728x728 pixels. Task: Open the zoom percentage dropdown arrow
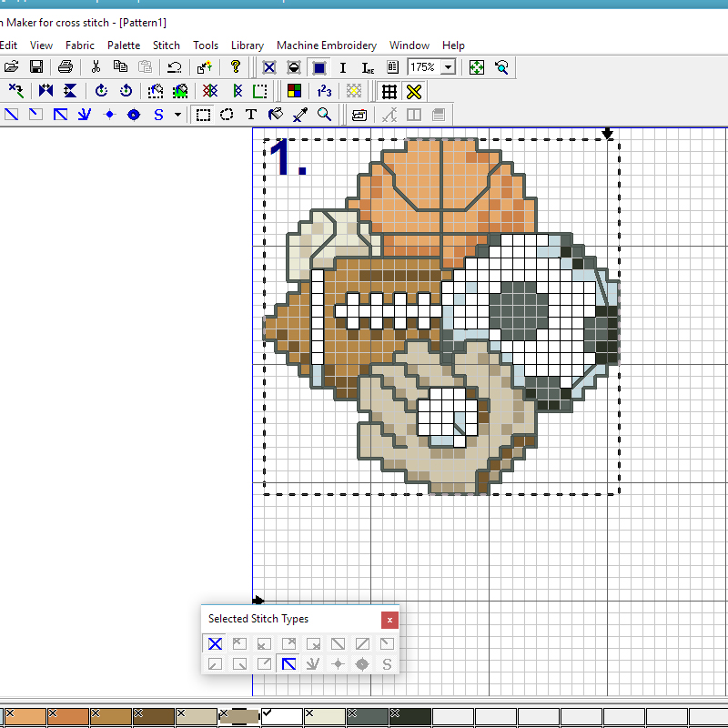448,67
